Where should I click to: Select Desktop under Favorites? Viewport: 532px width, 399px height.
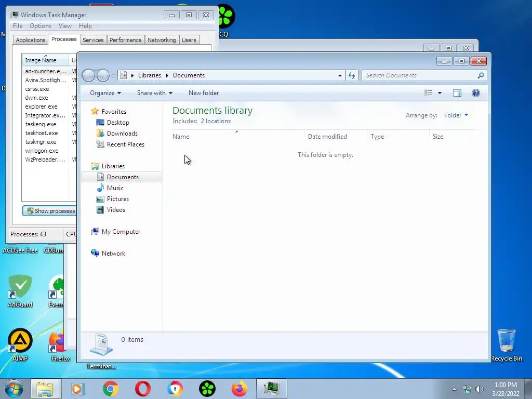coord(118,123)
